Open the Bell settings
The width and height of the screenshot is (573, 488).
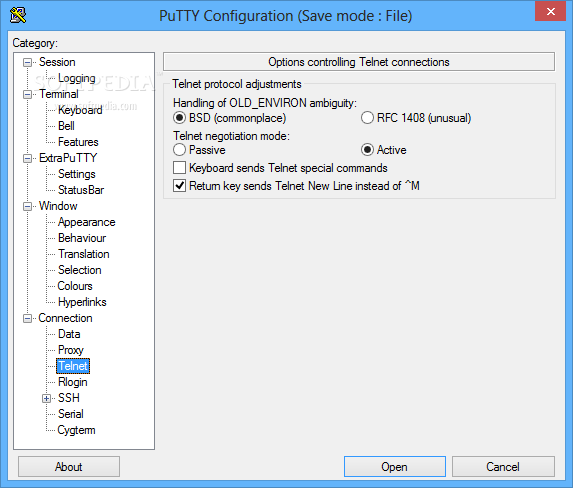point(66,126)
